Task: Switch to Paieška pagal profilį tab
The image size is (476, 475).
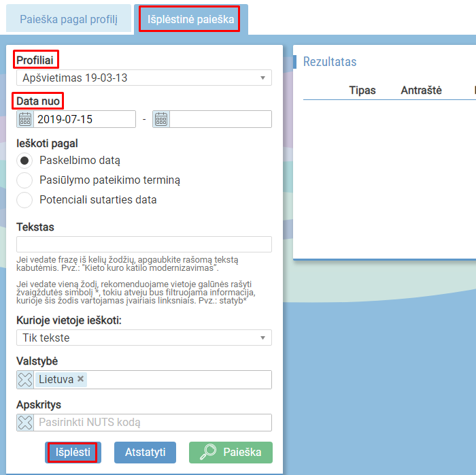Action: coord(68,20)
